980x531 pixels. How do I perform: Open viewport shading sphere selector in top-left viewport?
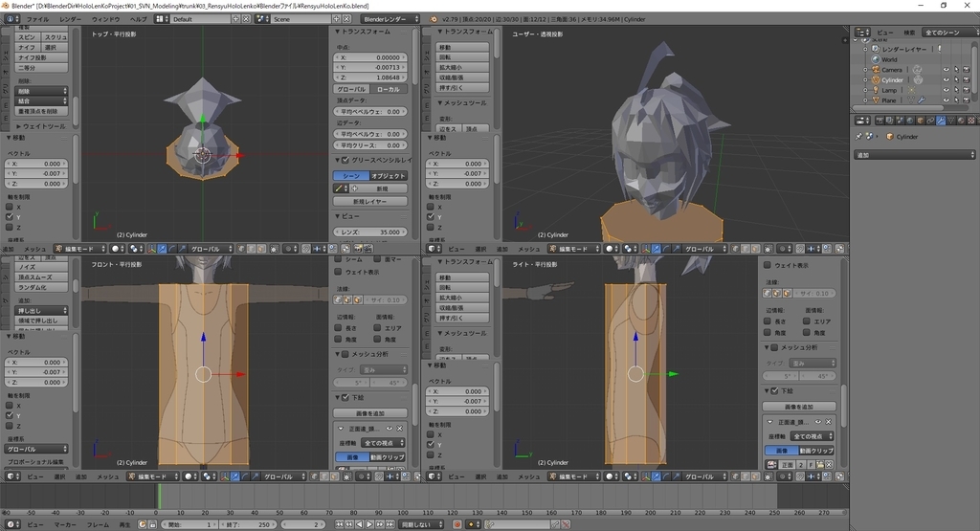point(116,249)
